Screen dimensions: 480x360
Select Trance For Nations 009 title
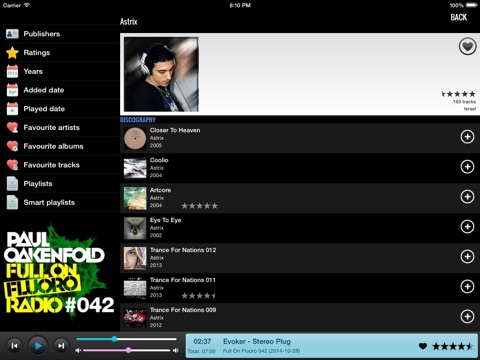[x=183, y=310]
